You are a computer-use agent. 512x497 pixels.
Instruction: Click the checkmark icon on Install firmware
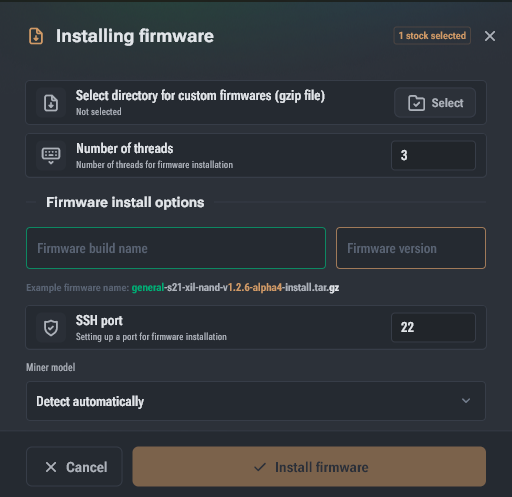coord(260,467)
